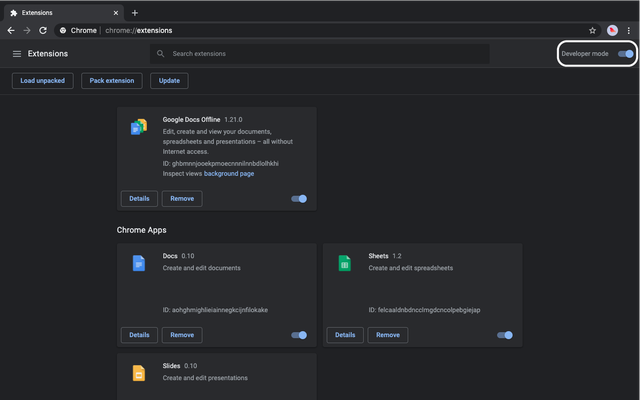The width and height of the screenshot is (640, 400).
Task: Open Chrome's three-dot menu
Action: [x=629, y=31]
